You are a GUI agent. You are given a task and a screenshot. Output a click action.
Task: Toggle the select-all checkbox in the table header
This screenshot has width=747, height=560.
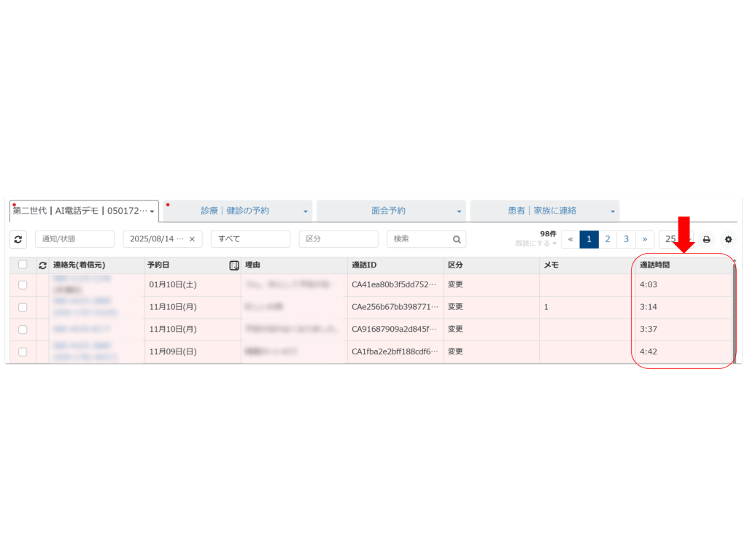(x=23, y=265)
